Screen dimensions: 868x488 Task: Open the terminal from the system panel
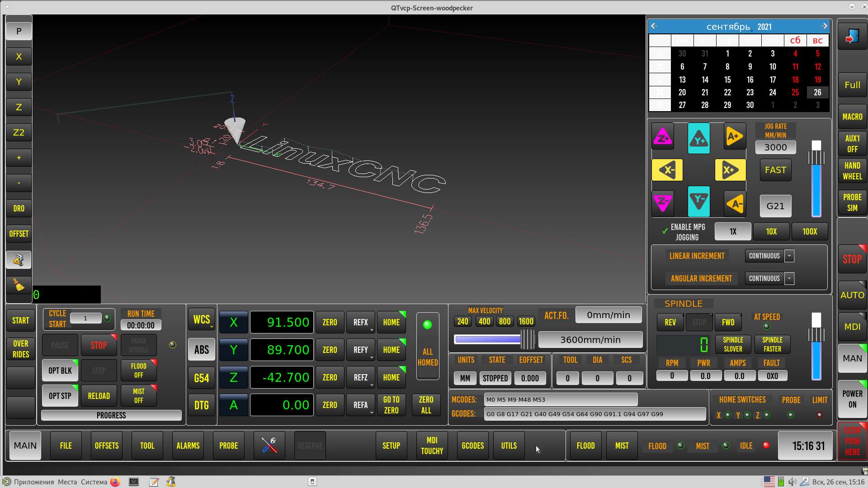(x=134, y=482)
